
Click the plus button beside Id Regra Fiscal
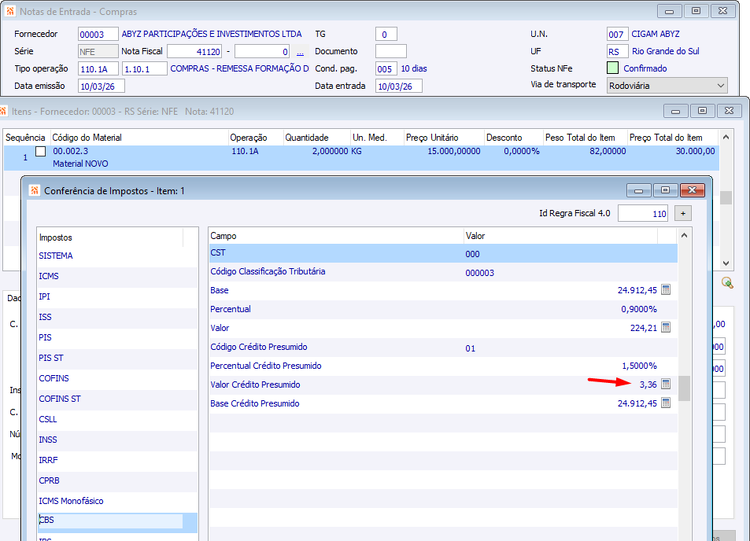coord(683,213)
